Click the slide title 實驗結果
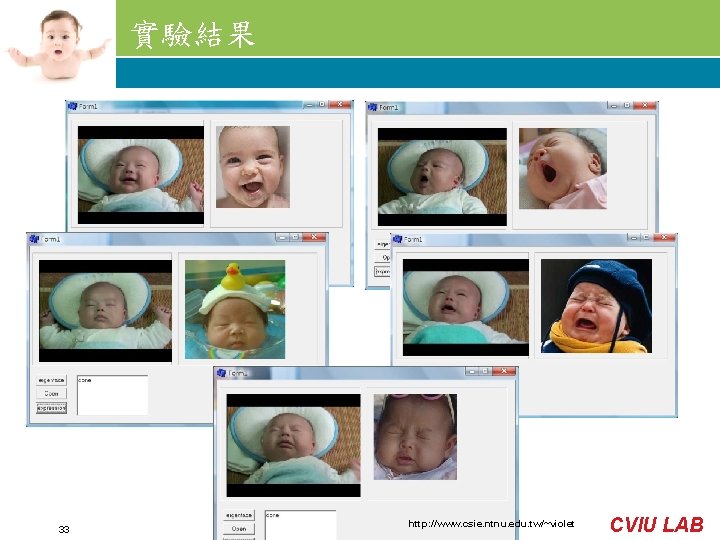 click(193, 34)
